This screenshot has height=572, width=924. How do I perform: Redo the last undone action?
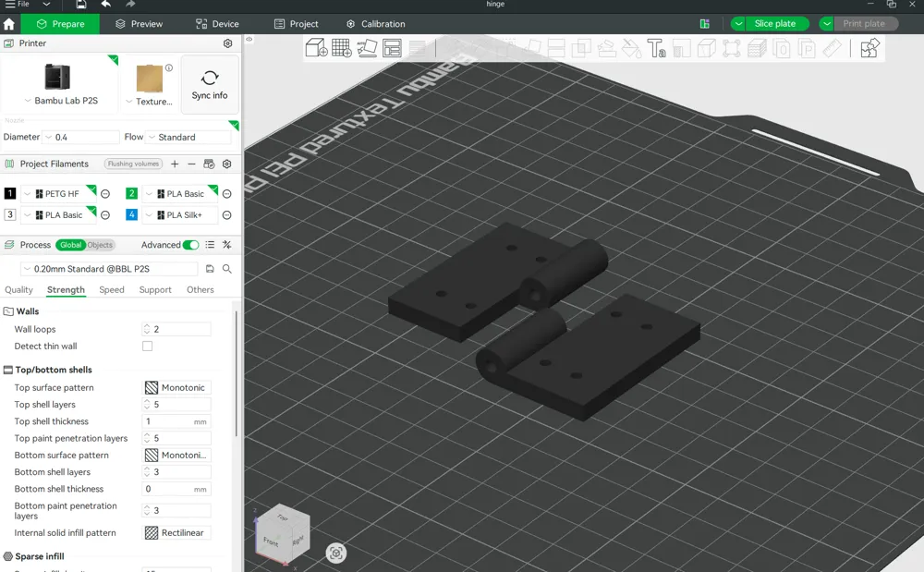coord(130,4)
